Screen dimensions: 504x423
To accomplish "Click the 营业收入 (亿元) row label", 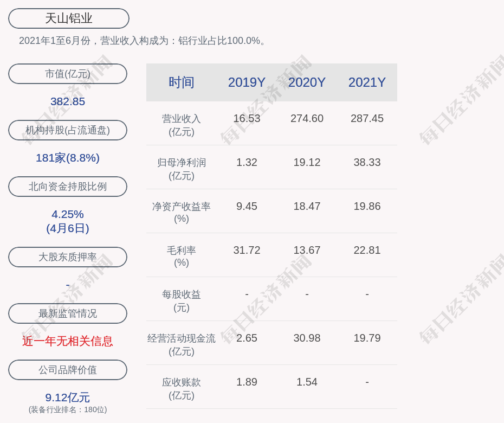I will click(x=182, y=125).
